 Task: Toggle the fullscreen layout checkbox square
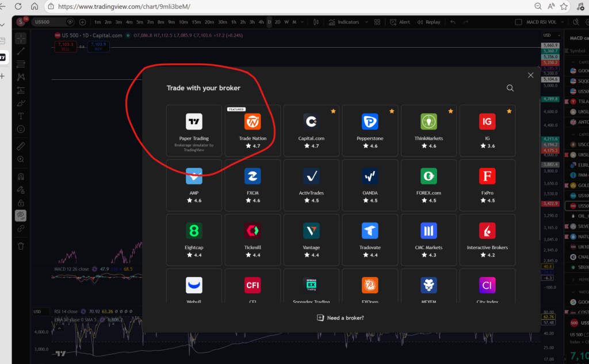pyautogui.click(x=518, y=22)
